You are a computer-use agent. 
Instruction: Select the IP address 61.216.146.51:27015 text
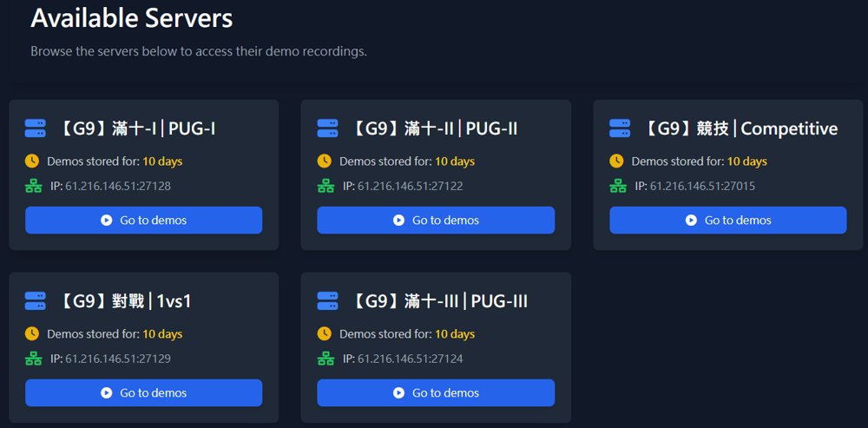pyautogui.click(x=702, y=186)
